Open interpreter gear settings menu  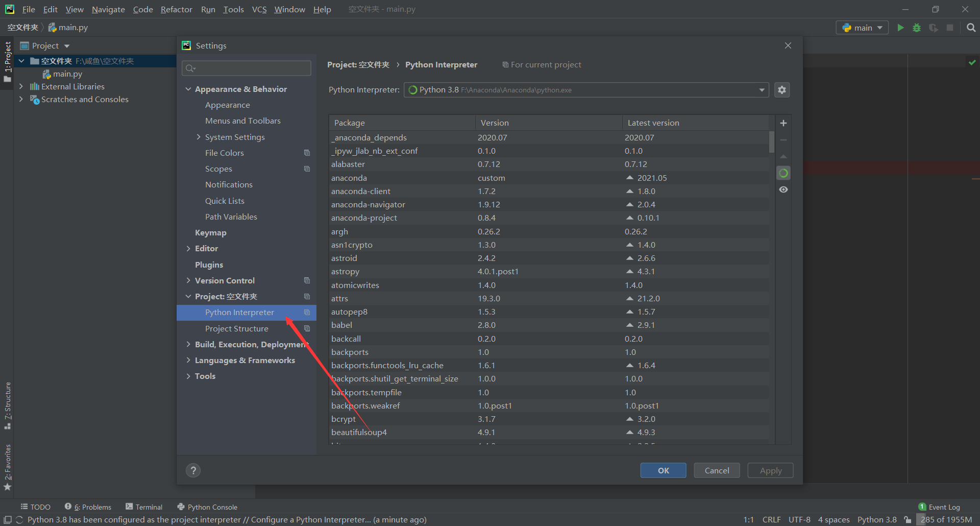pyautogui.click(x=782, y=90)
